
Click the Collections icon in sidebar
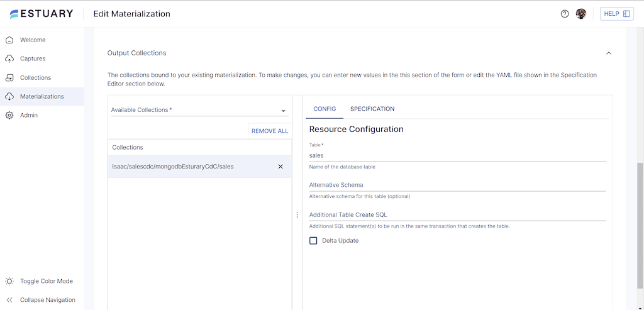pos(9,77)
